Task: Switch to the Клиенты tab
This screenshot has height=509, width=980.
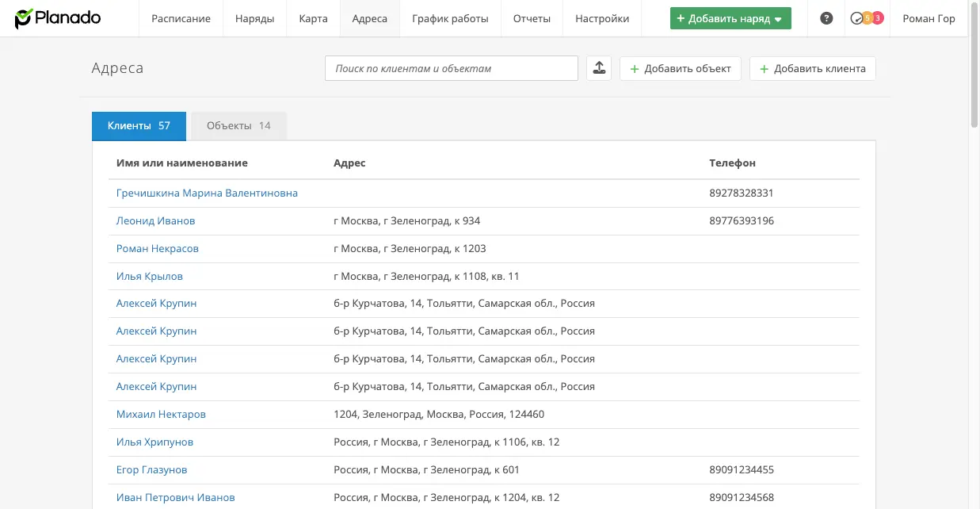Action: pos(139,126)
